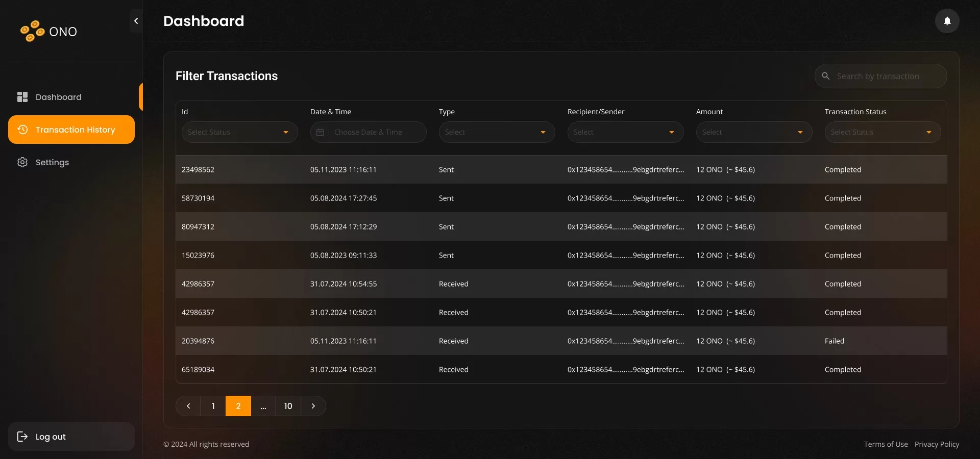
Task: Click the Log out door icon
Action: 22,437
